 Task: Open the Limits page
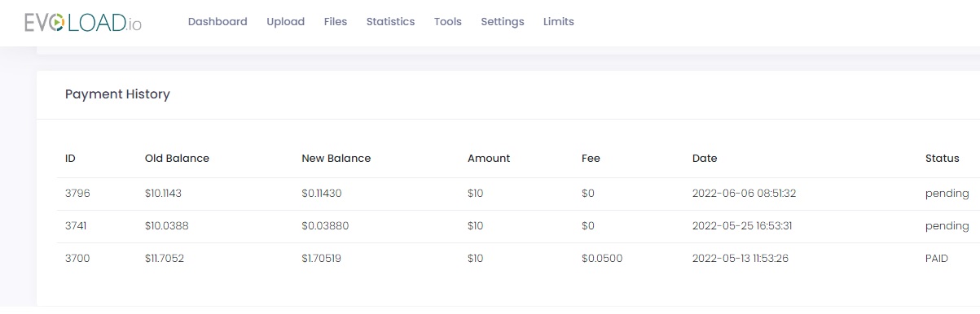559,22
